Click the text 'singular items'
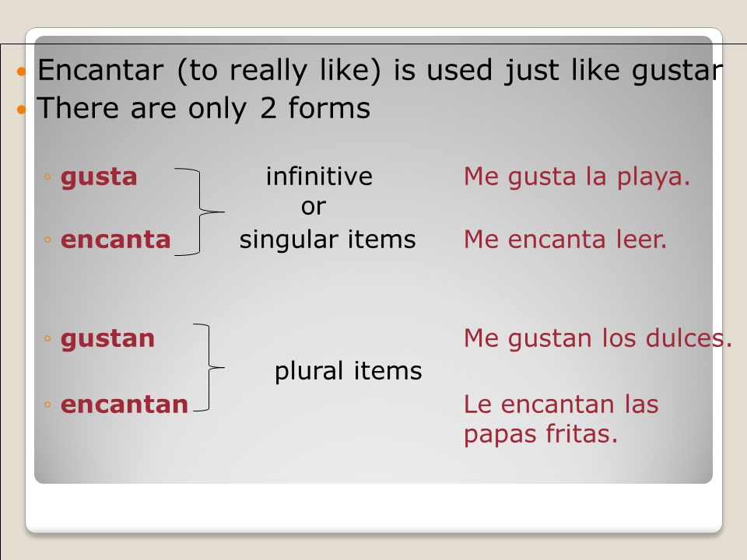Image resolution: width=747 pixels, height=560 pixels. tap(328, 240)
